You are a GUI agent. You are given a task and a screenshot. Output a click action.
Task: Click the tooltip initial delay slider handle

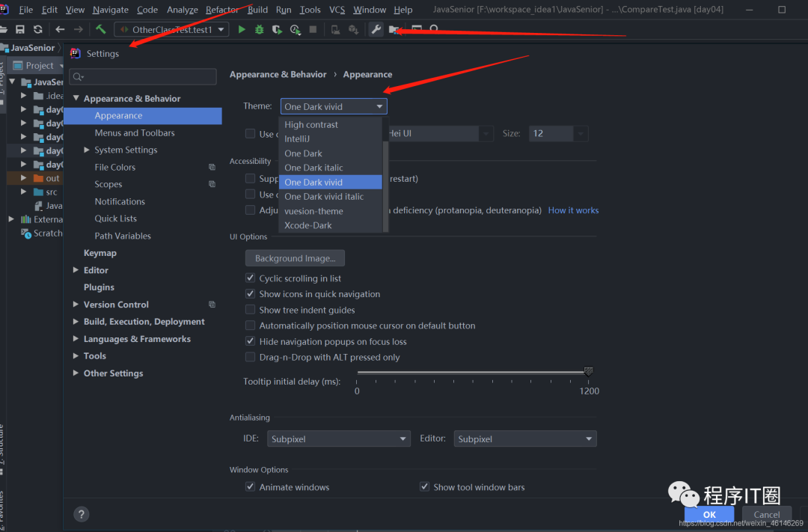click(x=589, y=371)
